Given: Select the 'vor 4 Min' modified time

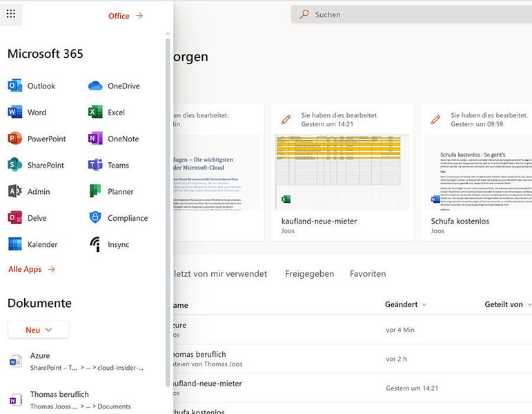Looking at the screenshot, I should pos(400,330).
